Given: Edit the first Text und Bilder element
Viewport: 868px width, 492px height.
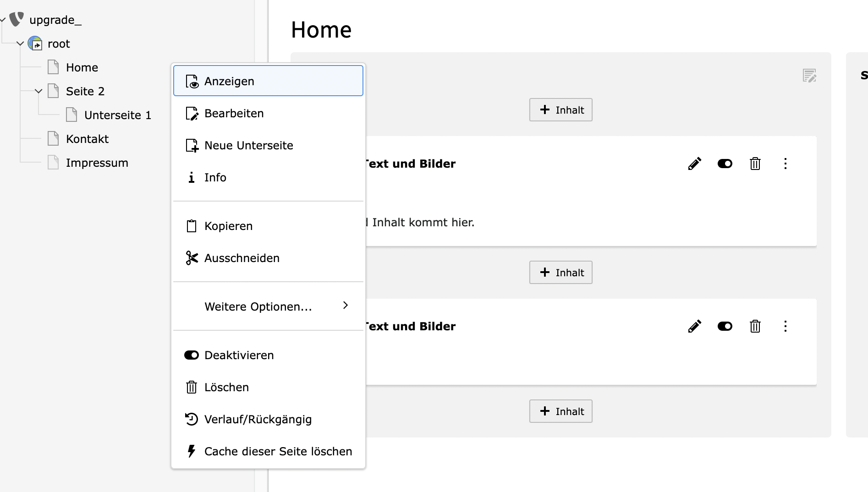Looking at the screenshot, I should coord(694,164).
